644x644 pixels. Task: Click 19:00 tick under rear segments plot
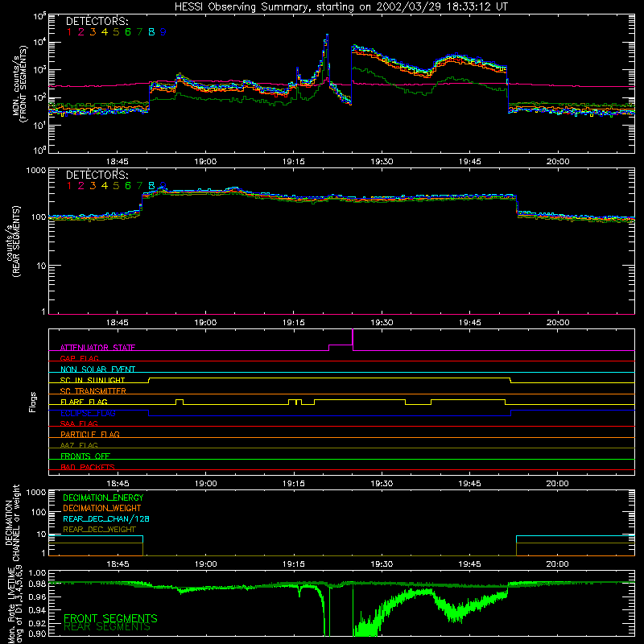[205, 323]
